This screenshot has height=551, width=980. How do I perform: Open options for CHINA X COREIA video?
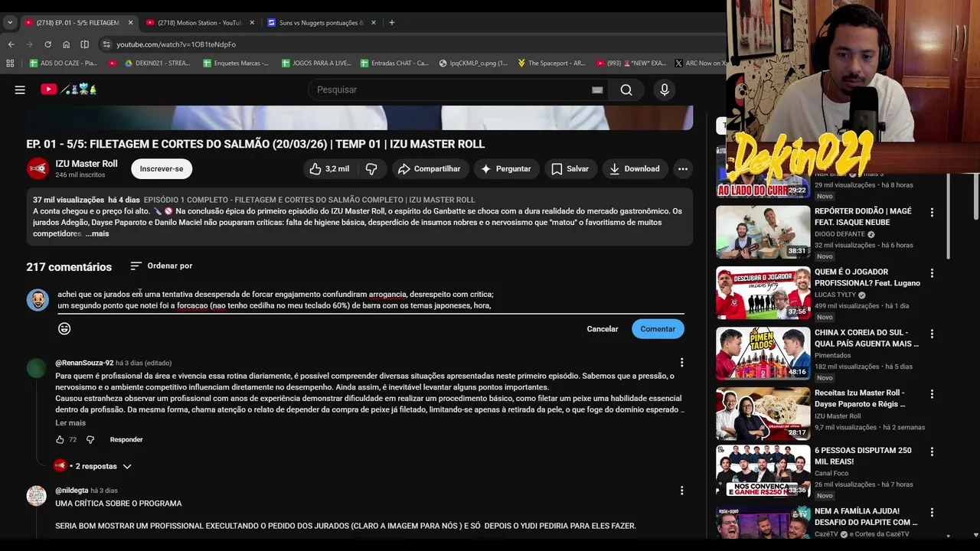(932, 334)
